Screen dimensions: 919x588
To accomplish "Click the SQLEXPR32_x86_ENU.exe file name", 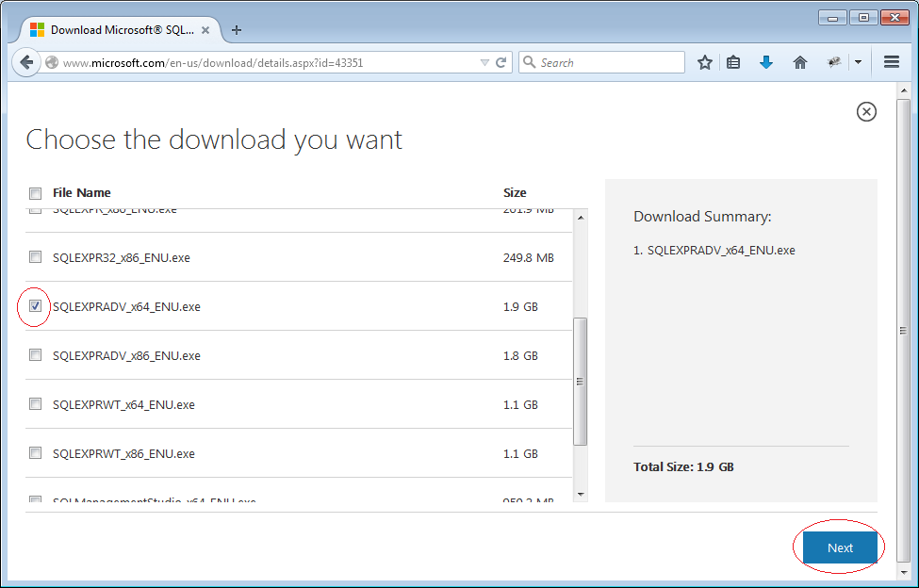I will 122,257.
